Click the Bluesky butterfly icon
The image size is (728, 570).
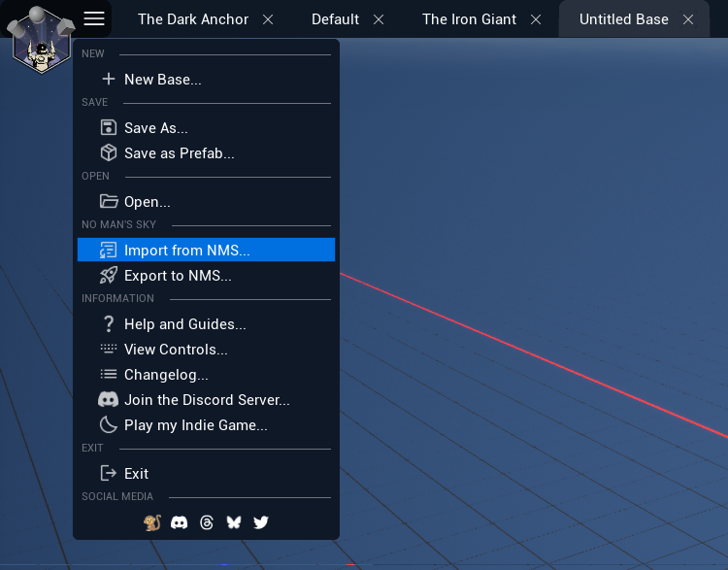pyautogui.click(x=233, y=522)
